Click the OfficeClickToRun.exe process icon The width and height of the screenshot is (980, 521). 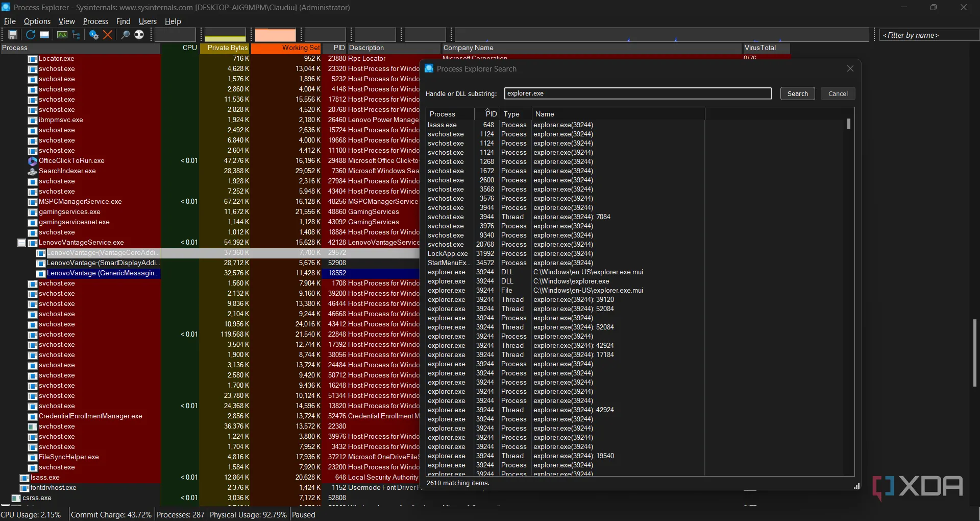point(33,161)
